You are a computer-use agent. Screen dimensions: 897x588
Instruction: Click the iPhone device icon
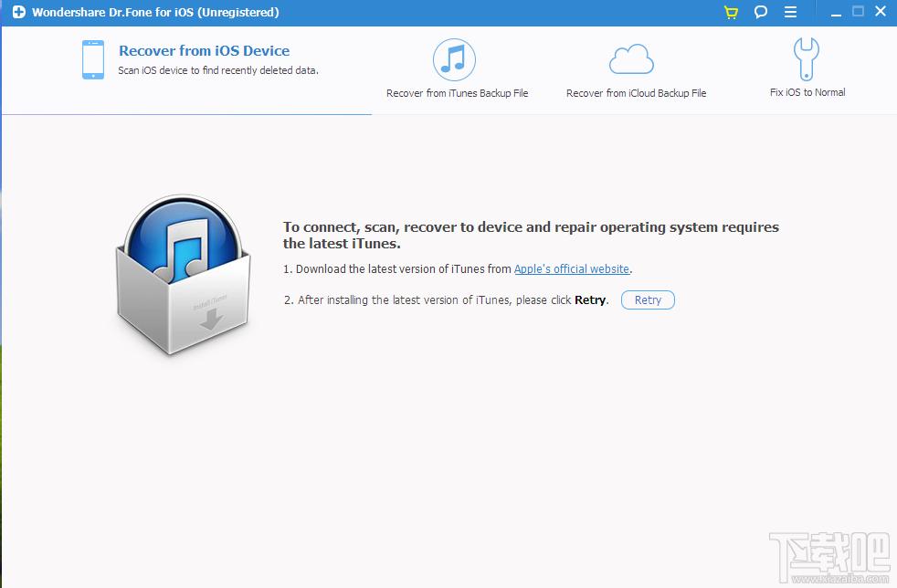click(93, 59)
